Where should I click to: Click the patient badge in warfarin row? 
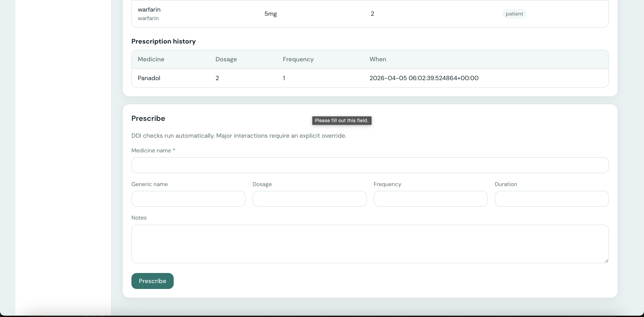(514, 14)
